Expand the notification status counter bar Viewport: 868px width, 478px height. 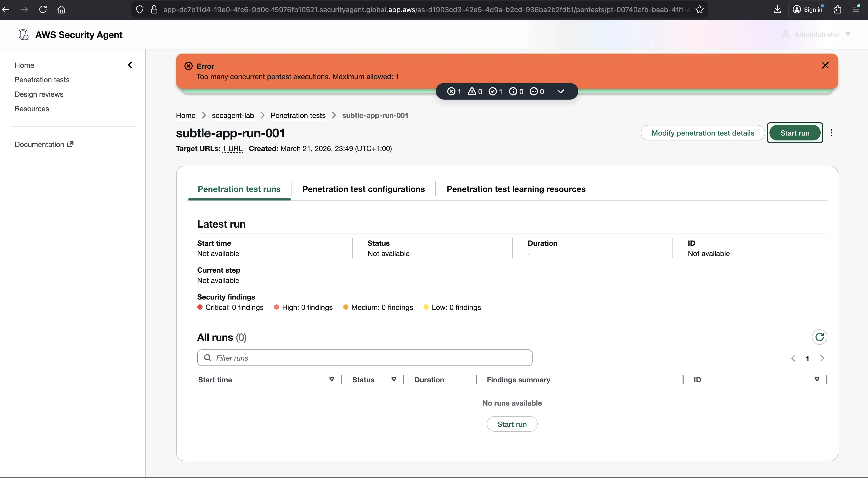561,91
